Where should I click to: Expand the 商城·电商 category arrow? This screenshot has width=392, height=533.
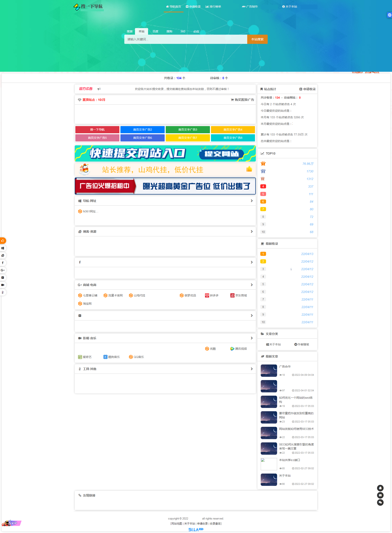coord(252,285)
